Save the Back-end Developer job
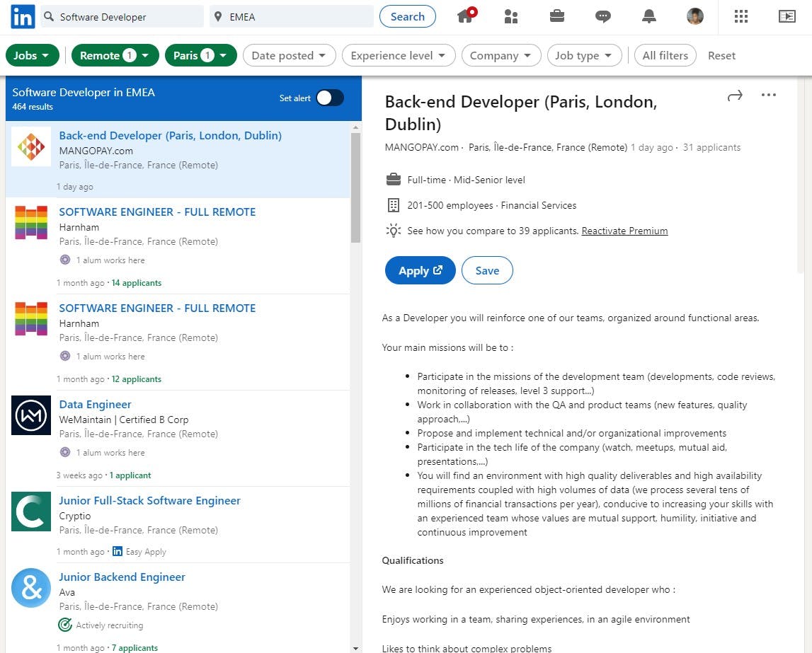The image size is (812, 653). (487, 270)
